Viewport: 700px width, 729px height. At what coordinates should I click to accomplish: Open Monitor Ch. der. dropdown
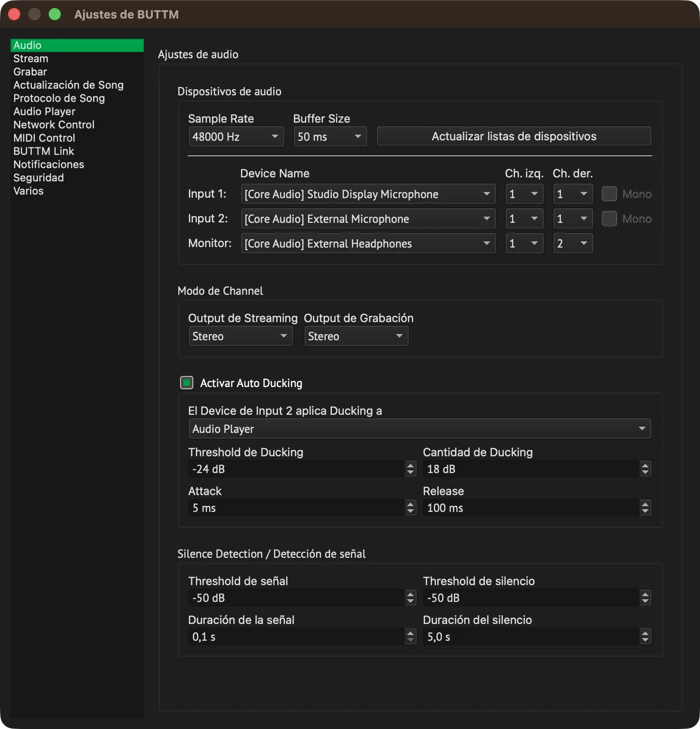click(x=573, y=244)
